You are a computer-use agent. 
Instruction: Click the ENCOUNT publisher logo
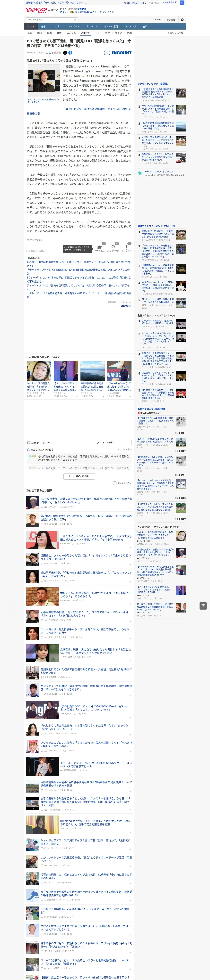pyautogui.click(x=118, y=53)
